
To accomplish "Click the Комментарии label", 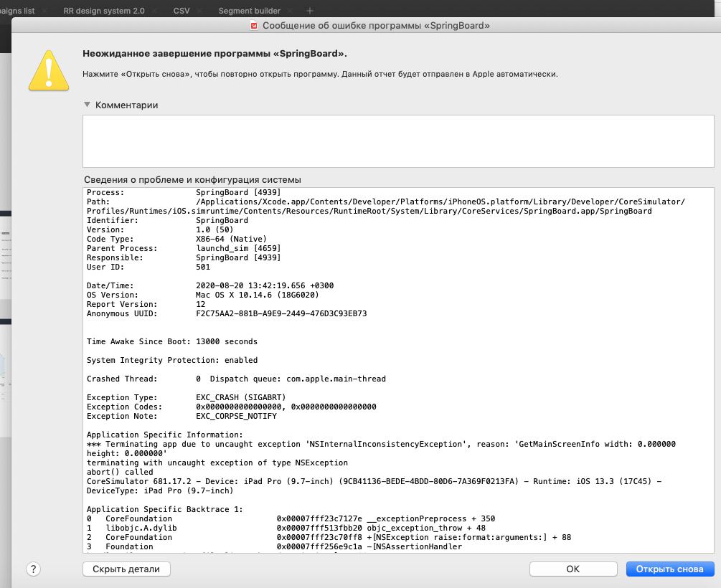I will click(x=126, y=105).
